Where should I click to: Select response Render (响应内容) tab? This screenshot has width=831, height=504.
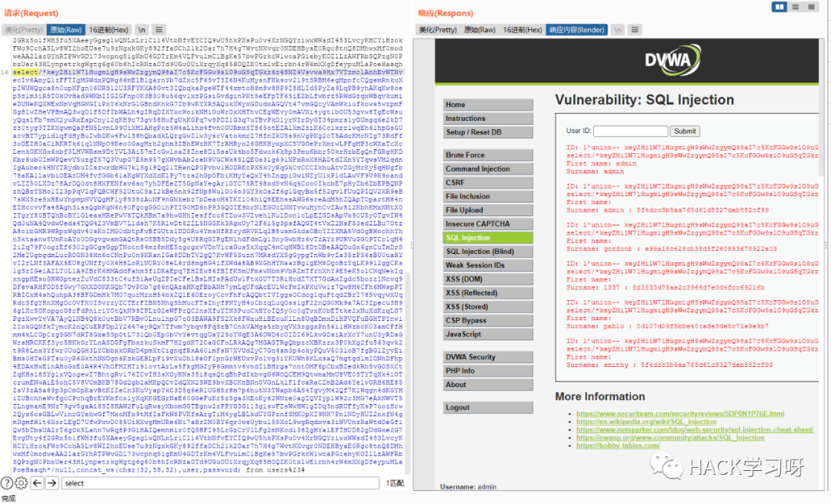click(x=576, y=30)
